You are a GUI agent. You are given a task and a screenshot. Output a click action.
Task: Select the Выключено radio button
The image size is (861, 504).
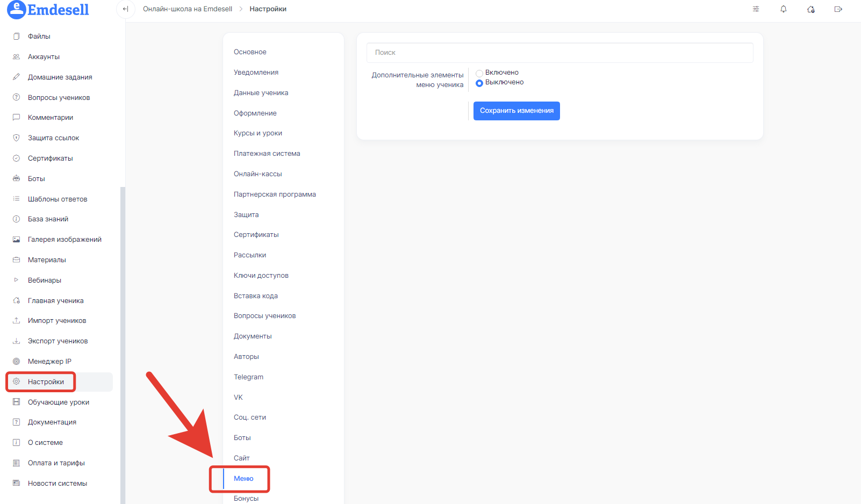point(479,83)
